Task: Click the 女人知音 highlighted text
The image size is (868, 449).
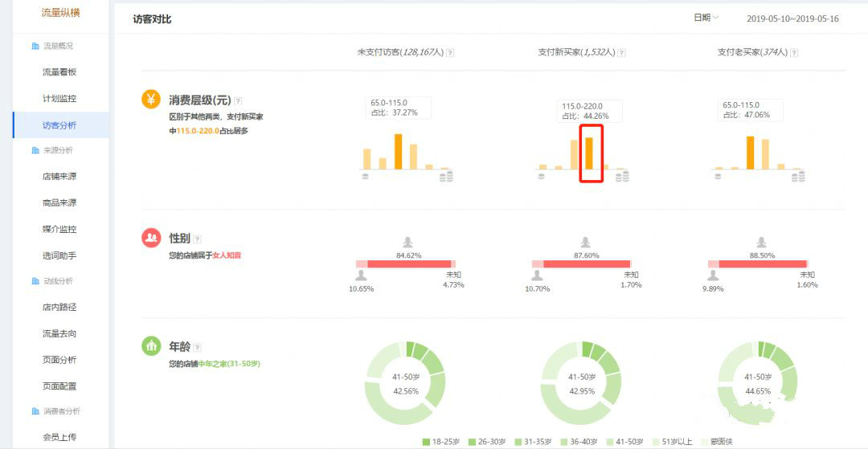Action: 227,255
